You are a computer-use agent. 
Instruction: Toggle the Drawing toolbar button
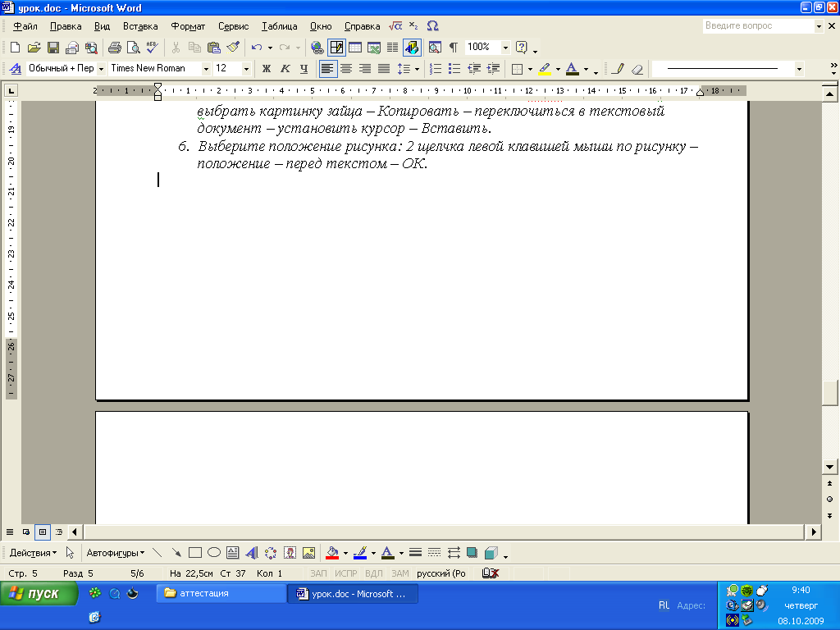point(412,48)
